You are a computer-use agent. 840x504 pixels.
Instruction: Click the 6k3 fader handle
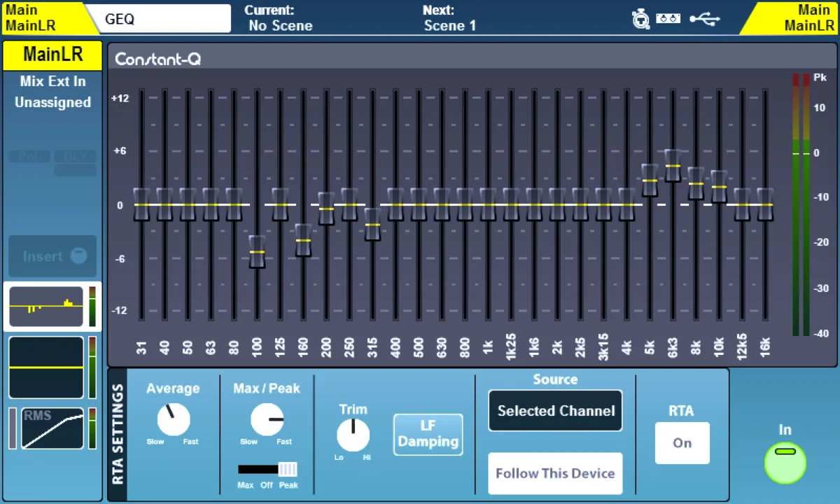coord(673,166)
